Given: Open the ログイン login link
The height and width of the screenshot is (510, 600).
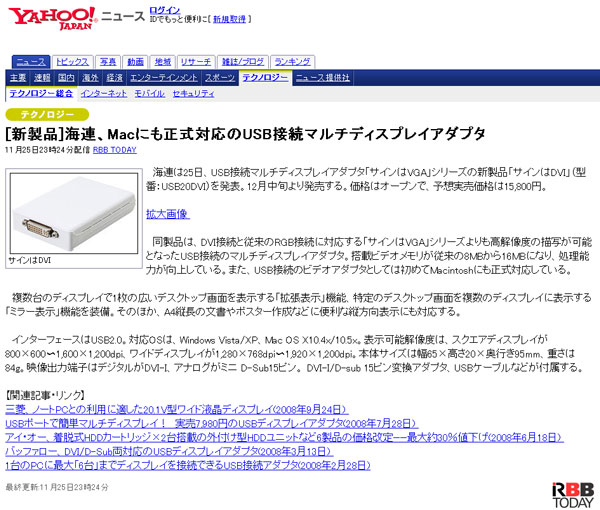Looking at the screenshot, I should click(165, 10).
